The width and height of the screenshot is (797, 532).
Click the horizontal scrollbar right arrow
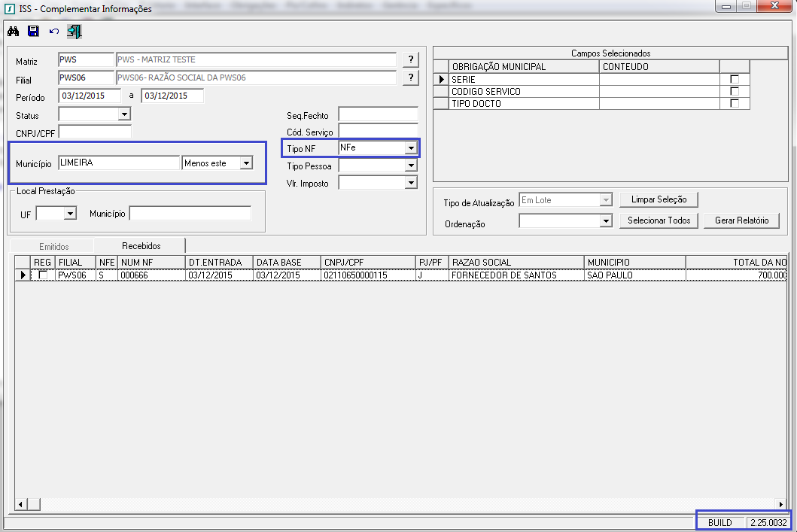(x=781, y=504)
